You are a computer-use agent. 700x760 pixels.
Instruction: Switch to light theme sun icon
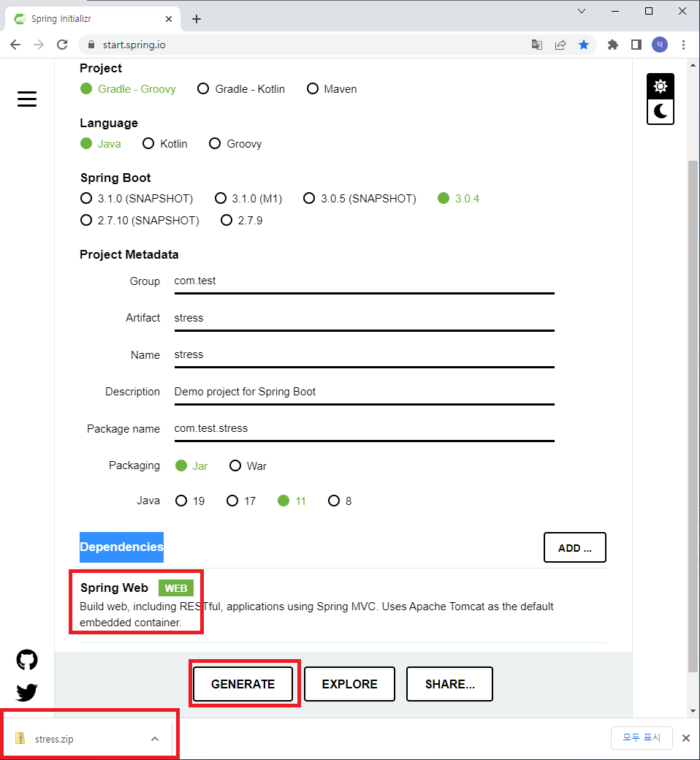(x=661, y=87)
